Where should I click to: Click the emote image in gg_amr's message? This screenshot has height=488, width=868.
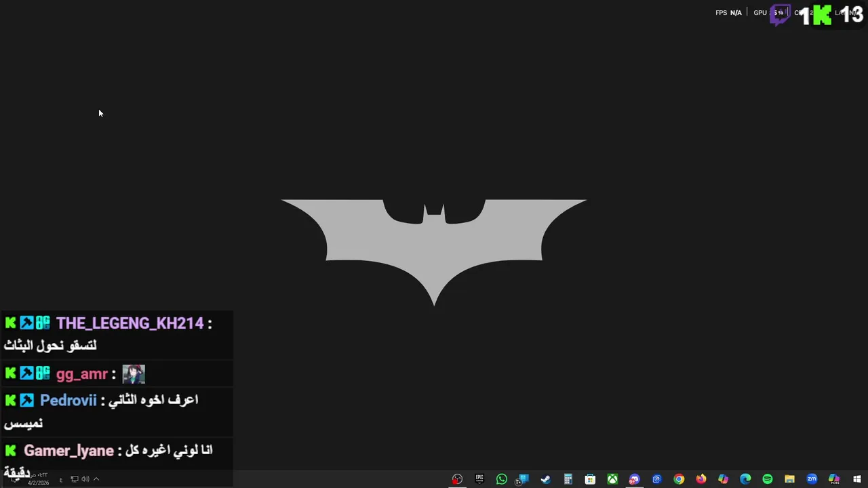coord(134,374)
